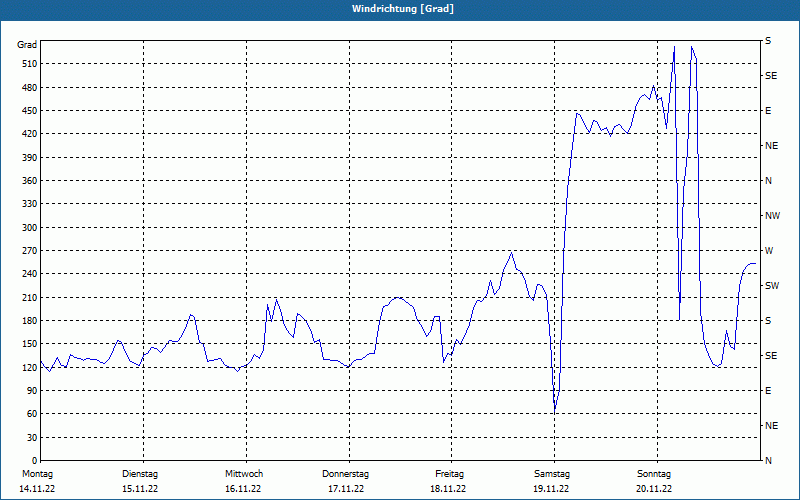The width and height of the screenshot is (800, 500).
Task: Click the date "19.11.22"
Action: coord(551,489)
